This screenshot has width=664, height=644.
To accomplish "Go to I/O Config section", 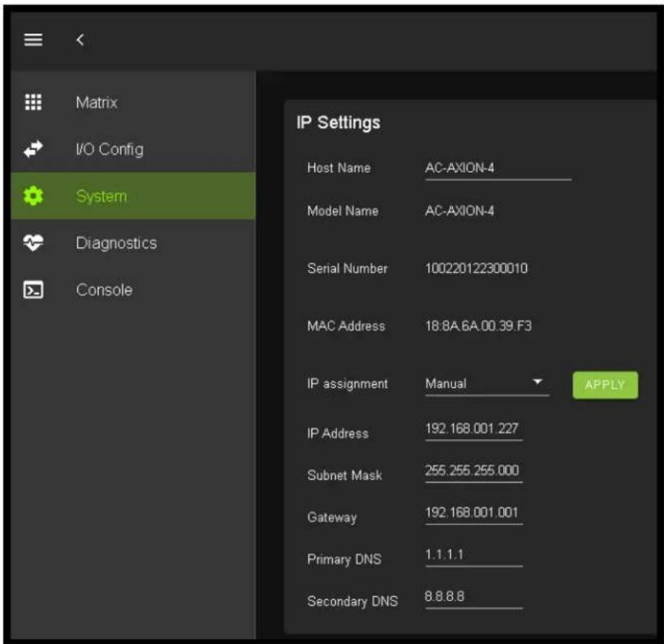I will 134,150.
